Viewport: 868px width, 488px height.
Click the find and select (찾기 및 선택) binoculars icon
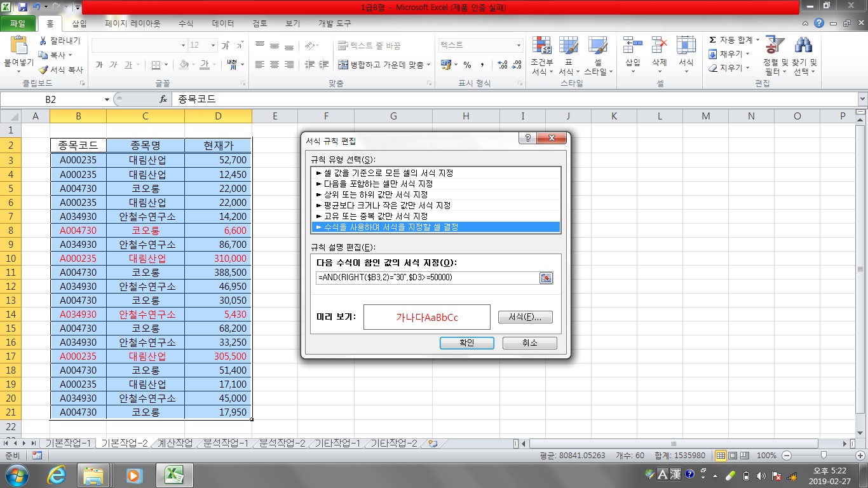(x=804, y=47)
